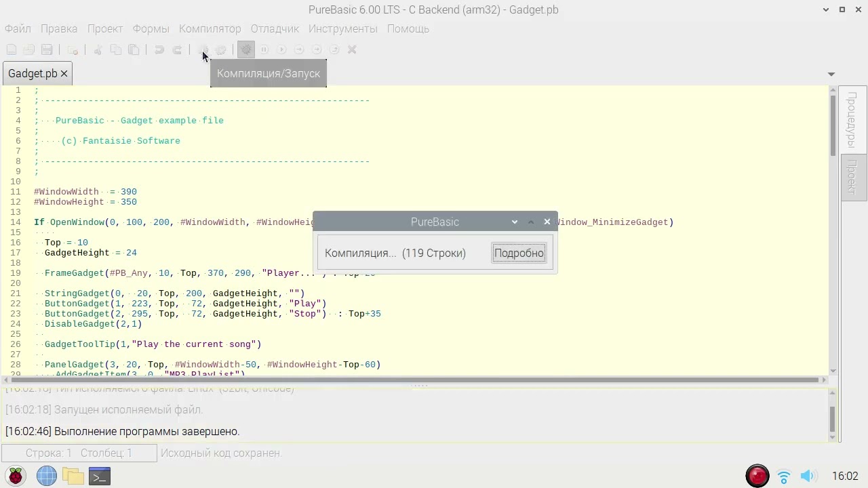Viewport: 868px width, 488px height.
Task: Click the Подробно button in compile dialog
Action: pyautogui.click(x=519, y=253)
